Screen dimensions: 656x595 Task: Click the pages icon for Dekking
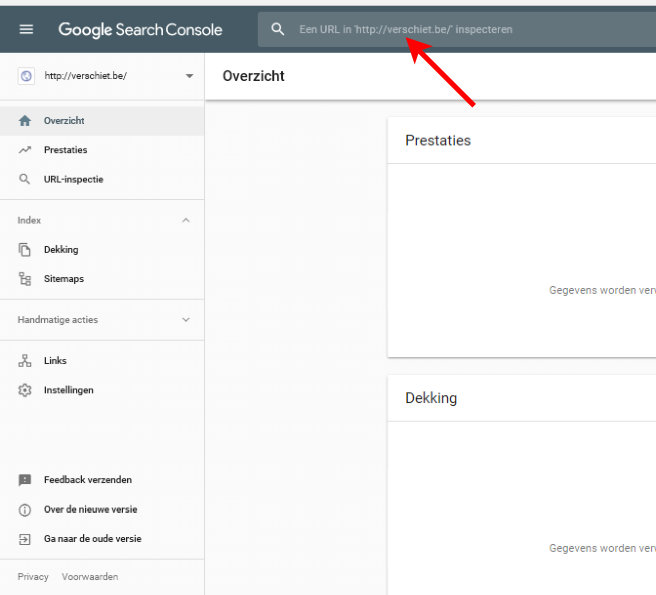25,249
